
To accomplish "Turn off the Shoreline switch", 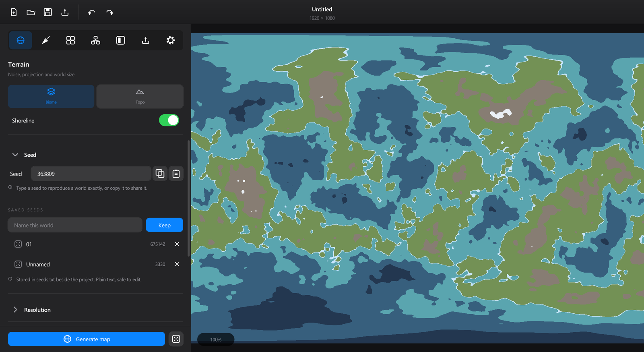I will [x=169, y=120].
